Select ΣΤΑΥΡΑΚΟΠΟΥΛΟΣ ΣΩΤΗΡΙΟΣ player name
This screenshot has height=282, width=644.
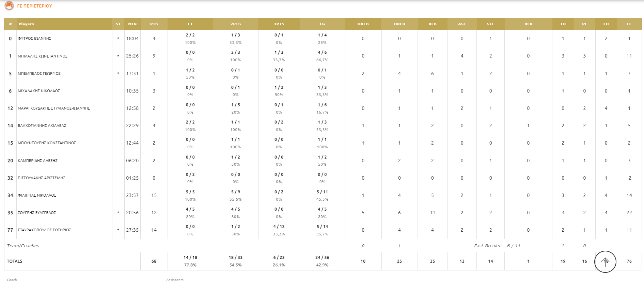[45, 230]
